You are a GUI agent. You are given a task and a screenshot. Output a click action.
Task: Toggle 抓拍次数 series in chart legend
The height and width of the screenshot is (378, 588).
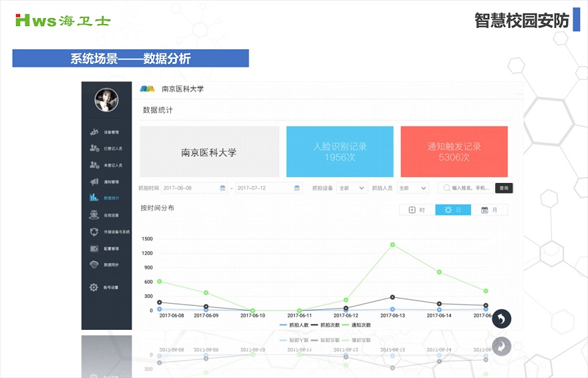(325, 325)
